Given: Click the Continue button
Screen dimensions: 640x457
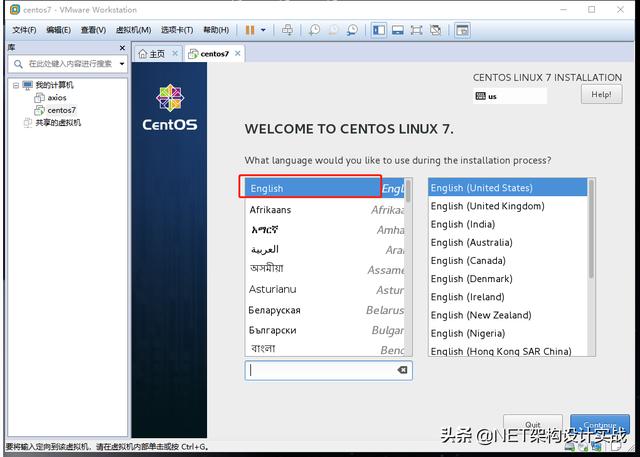Looking at the screenshot, I should (600, 424).
